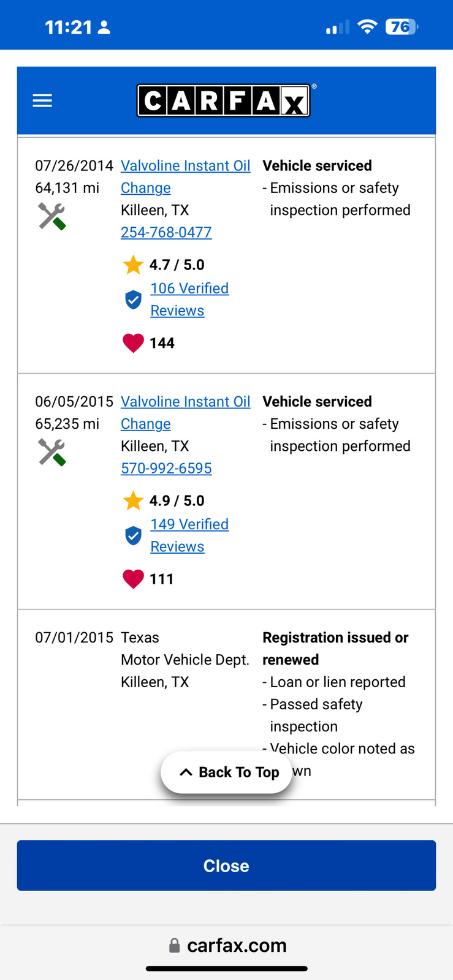
Task: Tap the star icon beside 4.9 rating
Action: 133,501
